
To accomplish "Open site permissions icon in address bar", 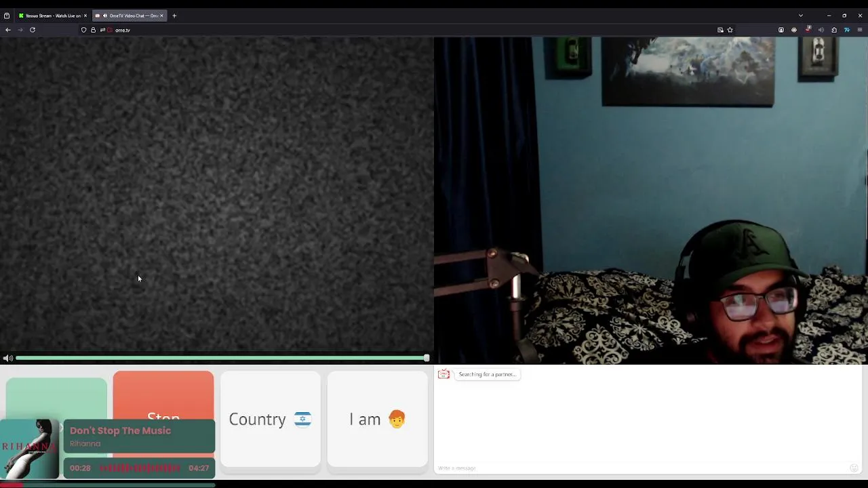I will click(x=102, y=30).
